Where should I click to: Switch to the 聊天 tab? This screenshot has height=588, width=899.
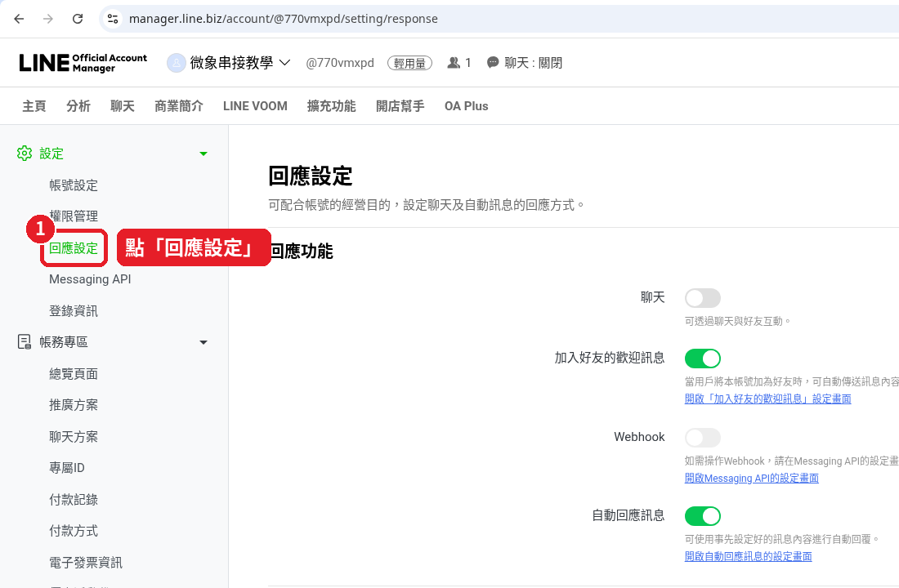pos(122,106)
